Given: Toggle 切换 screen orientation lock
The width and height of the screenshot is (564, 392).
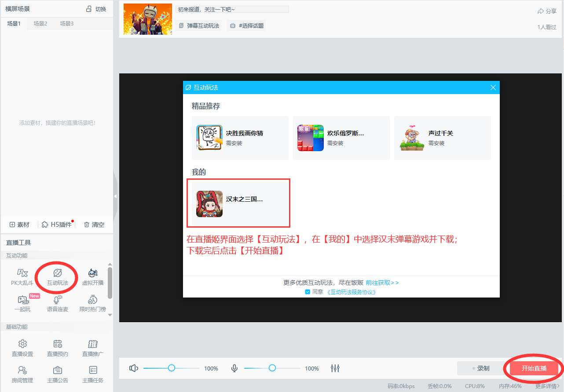Looking at the screenshot, I should click(x=95, y=9).
